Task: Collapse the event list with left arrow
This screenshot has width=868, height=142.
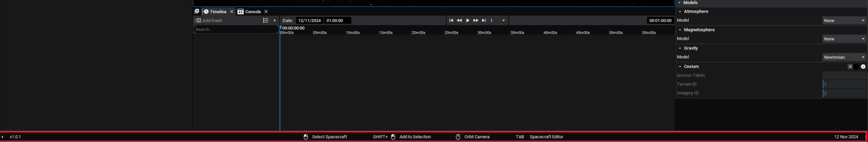Action: 275,21
